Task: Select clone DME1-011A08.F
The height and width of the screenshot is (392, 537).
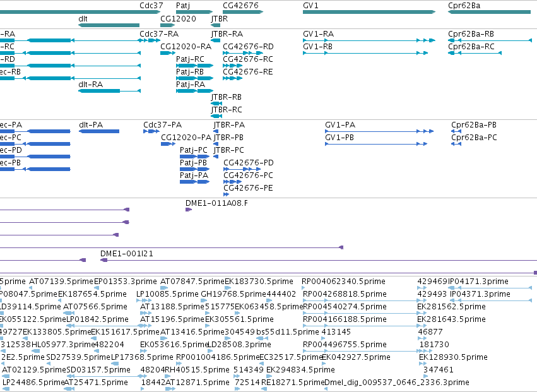Action: [216, 203]
